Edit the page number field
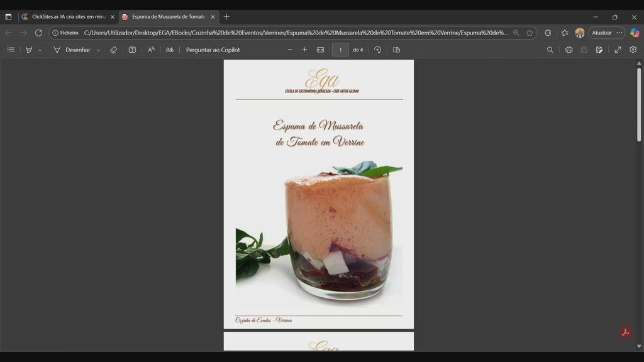Image resolution: width=644 pixels, height=362 pixels. (x=340, y=50)
